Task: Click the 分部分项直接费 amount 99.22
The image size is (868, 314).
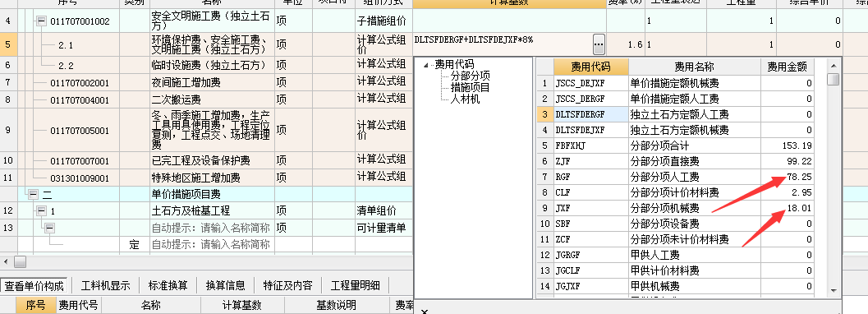Action: [788, 161]
